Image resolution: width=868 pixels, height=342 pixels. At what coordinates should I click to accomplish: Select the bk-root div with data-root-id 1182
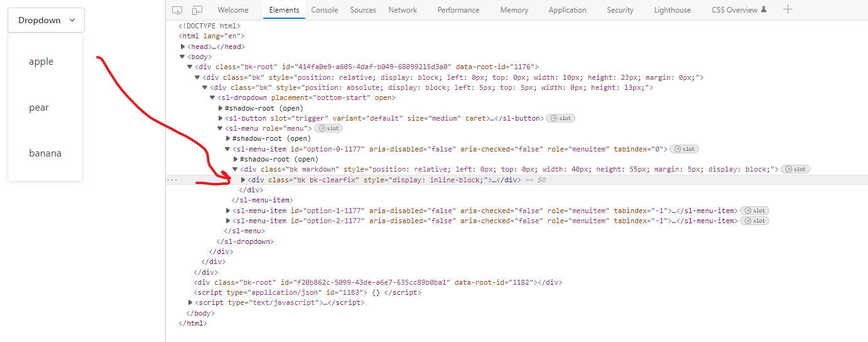point(378,282)
